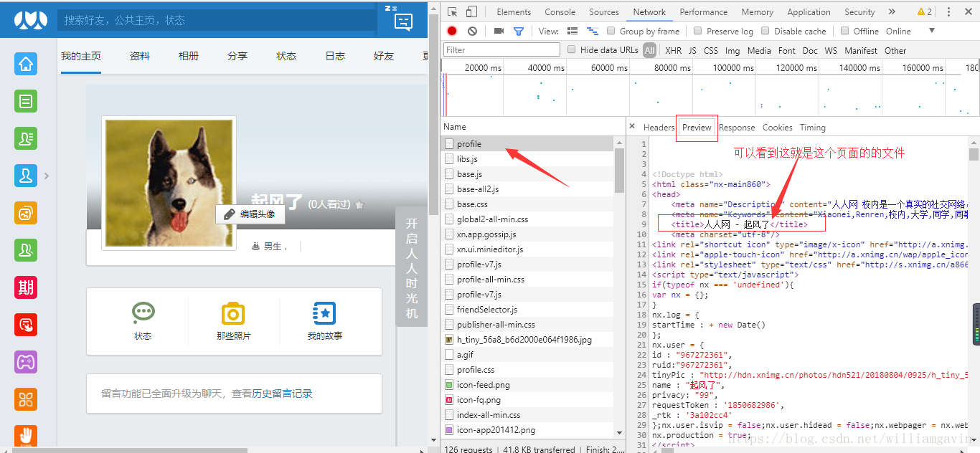The width and height of the screenshot is (980, 453).
Task: Close the request details pane
Action: (x=632, y=126)
